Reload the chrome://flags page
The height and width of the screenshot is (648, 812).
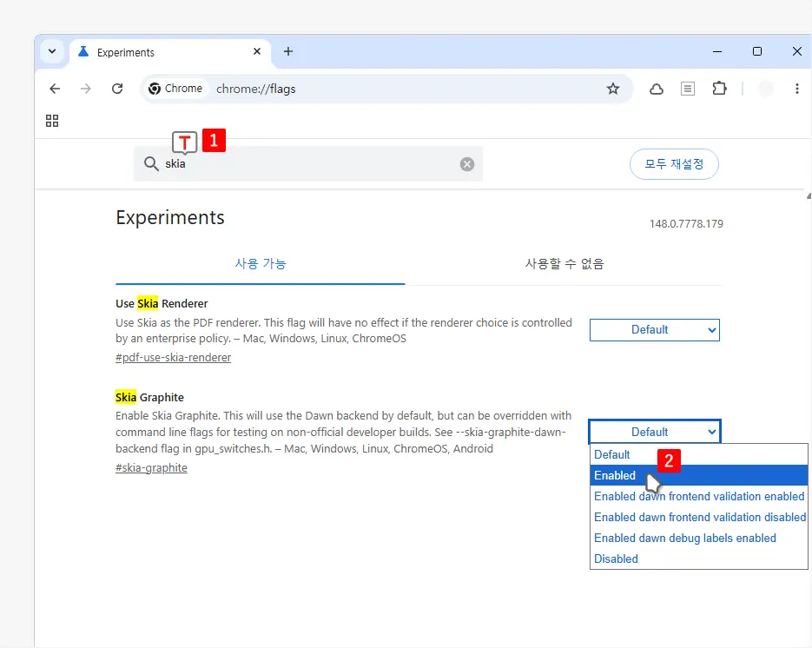tap(117, 89)
